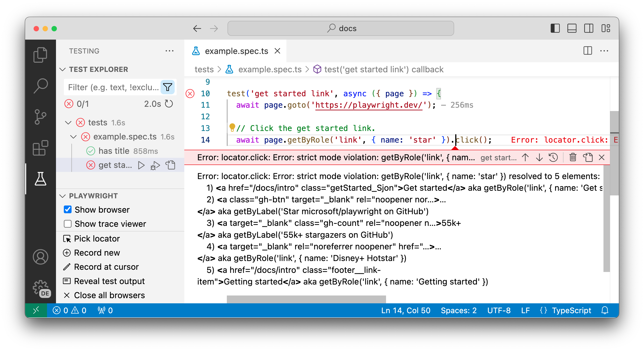Image resolution: width=644 pixels, height=351 pixels.
Task: Open TypeScript language mode in status bar
Action: pyautogui.click(x=571, y=310)
